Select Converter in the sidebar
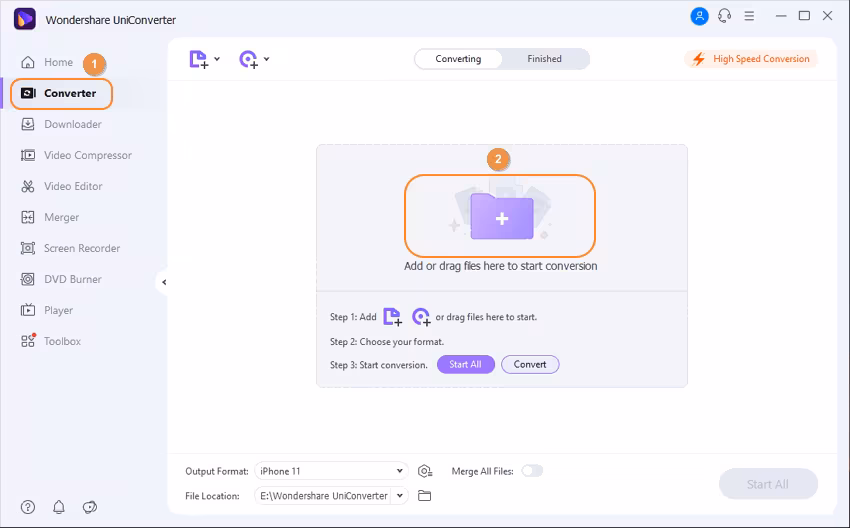Screen dimensions: 850x528 pyautogui.click(x=61, y=93)
